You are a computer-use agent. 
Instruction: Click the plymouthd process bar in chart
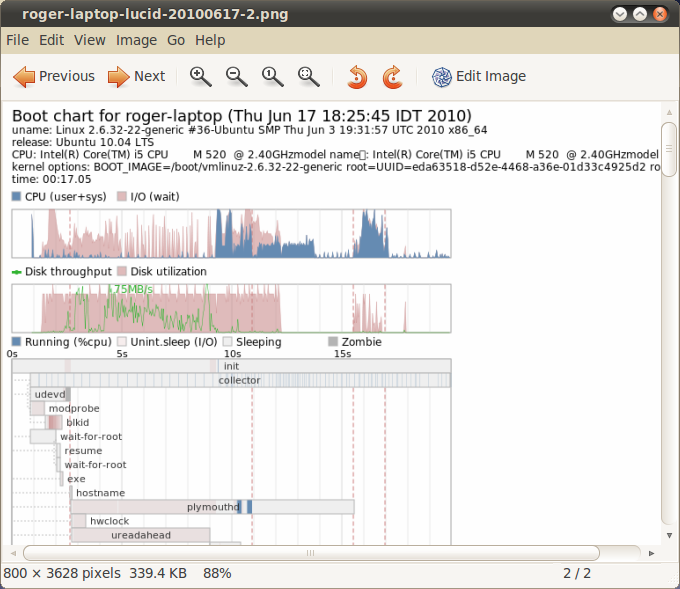pyautogui.click(x=212, y=507)
